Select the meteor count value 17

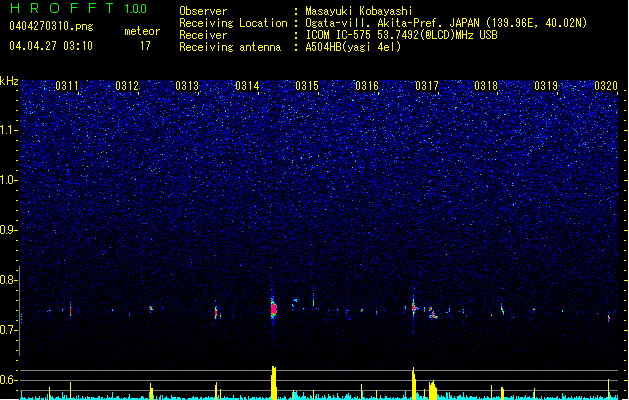coord(145,46)
